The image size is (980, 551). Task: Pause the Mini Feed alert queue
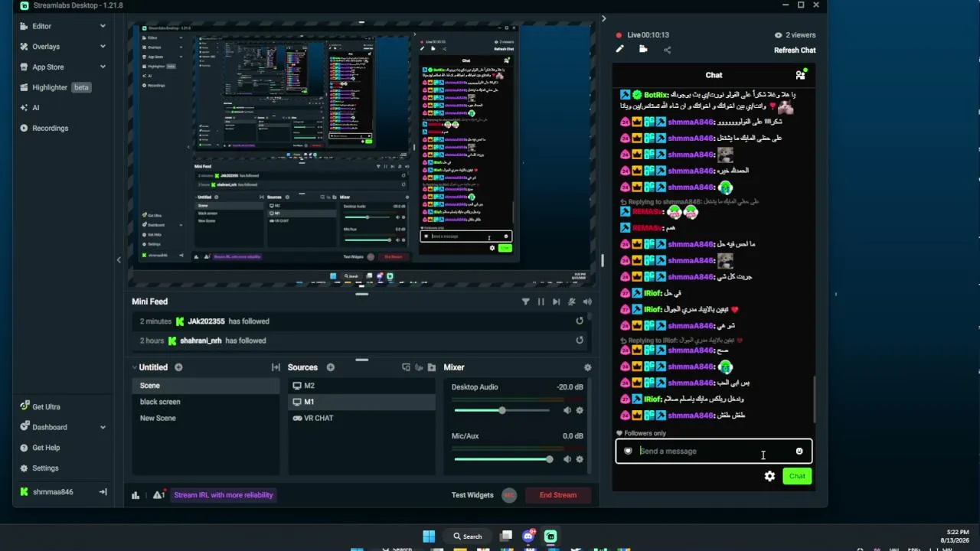coord(541,302)
